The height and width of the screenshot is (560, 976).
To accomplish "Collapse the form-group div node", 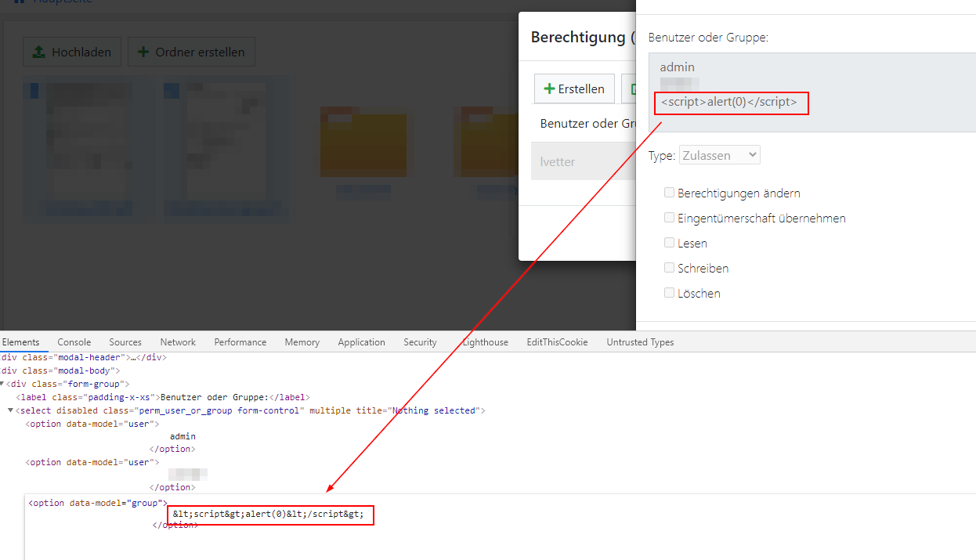I will pos(2,384).
